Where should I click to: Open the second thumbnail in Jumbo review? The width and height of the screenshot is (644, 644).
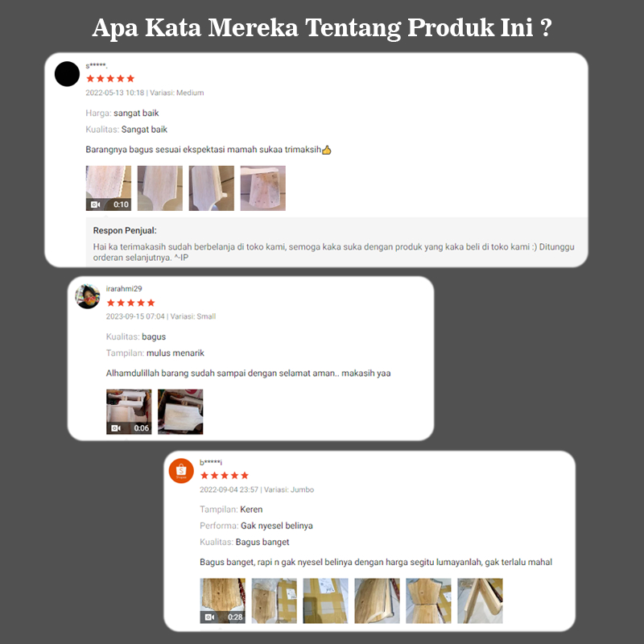[x=274, y=601]
